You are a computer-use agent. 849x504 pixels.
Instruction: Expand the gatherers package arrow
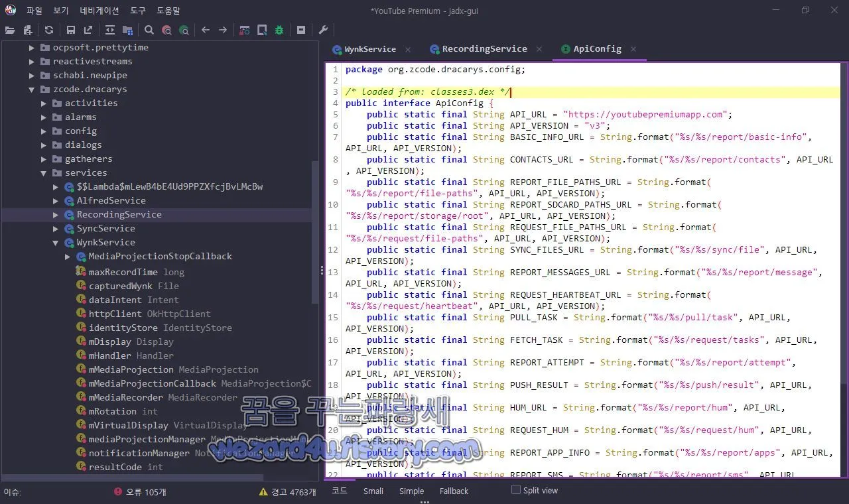coord(44,159)
